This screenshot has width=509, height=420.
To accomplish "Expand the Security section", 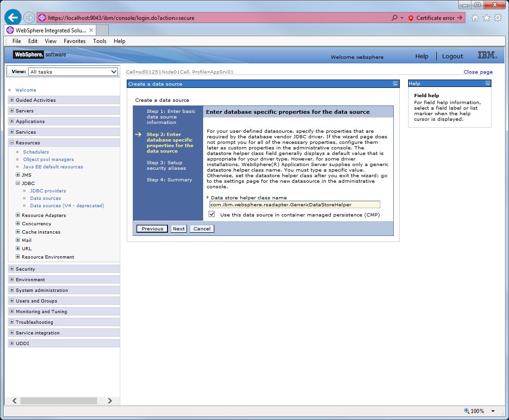I will tap(12, 269).
